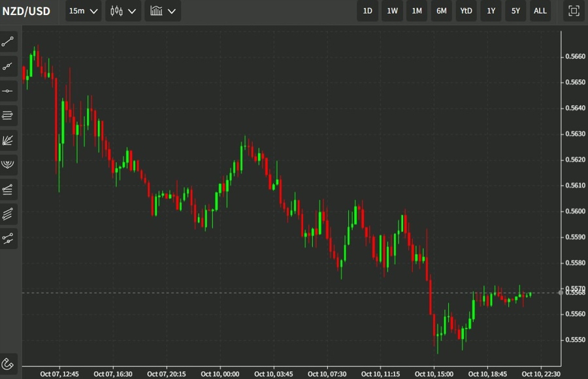588x379 pixels.
Task: Select the multi-point polyline drawing tool
Action: [x=8, y=66]
